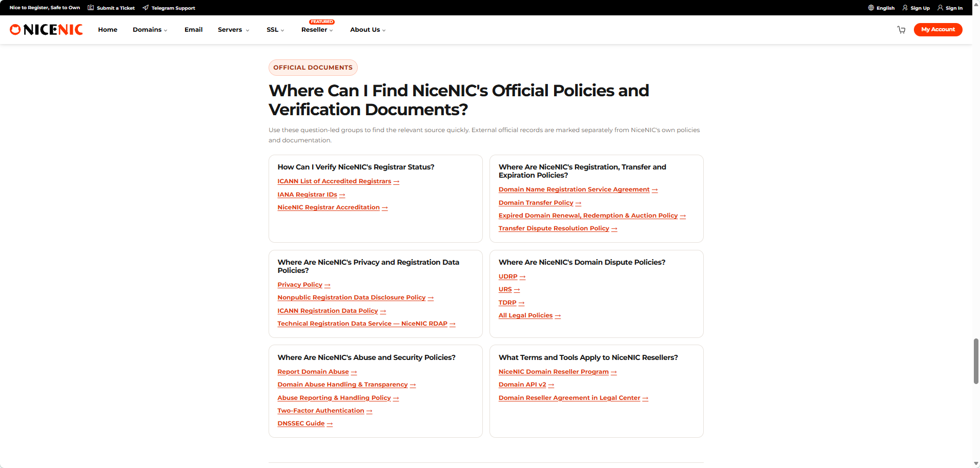
Task: Click the Telegram paper plane icon
Action: coord(146,8)
